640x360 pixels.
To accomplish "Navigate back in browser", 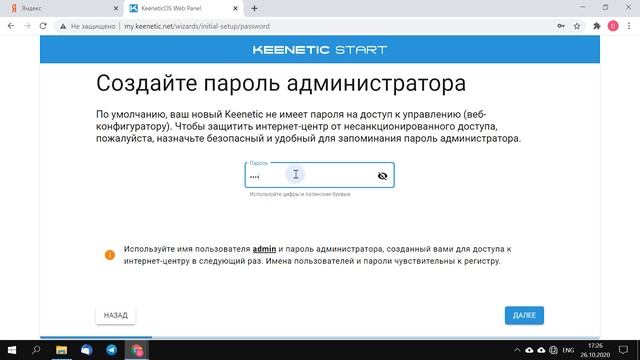I will tap(11, 26).
